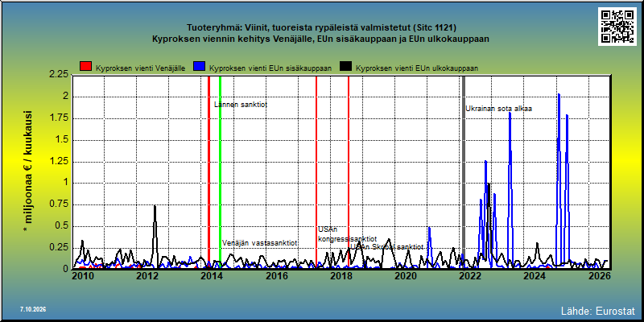Screen dimensions: 644x322
Task: Click the x-axis year 2022
Action: pyautogui.click(x=470, y=276)
